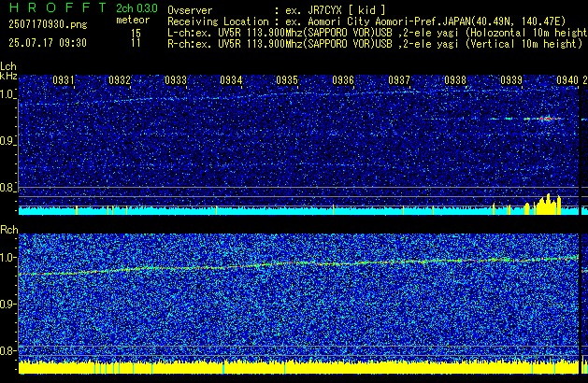This screenshot has width=588, height=383.
Task: Click the filename 2507170930.png
Action: (48, 24)
